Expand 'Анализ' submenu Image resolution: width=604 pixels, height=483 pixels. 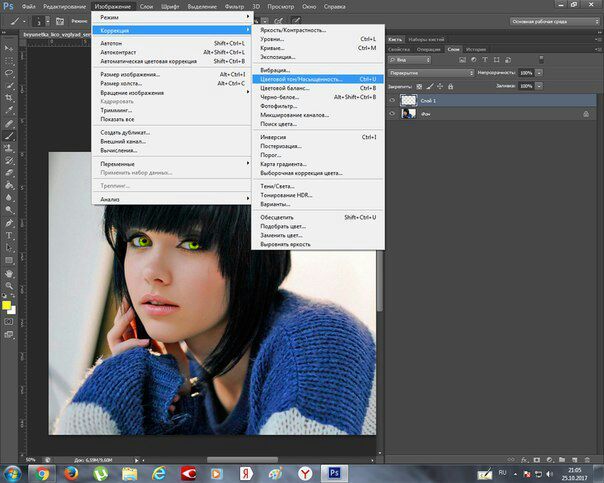171,199
